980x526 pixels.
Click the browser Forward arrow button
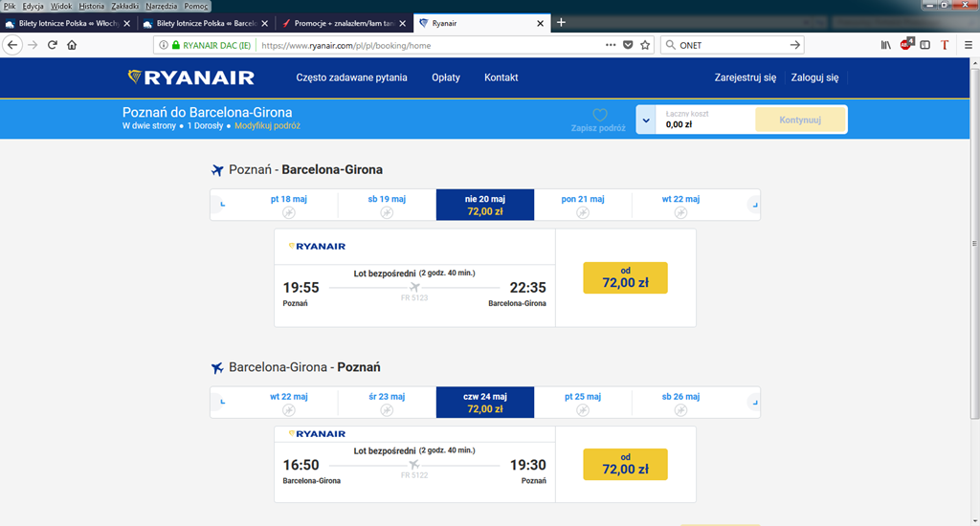point(33,45)
